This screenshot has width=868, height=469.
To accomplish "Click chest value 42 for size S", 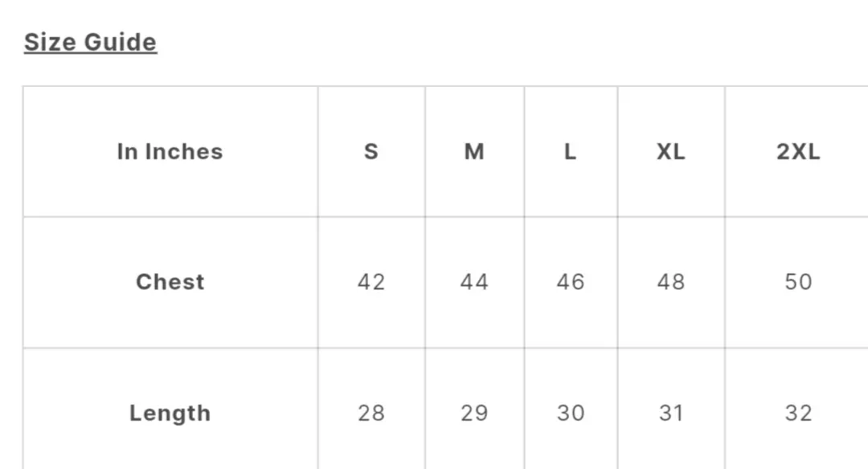I will (x=371, y=282).
